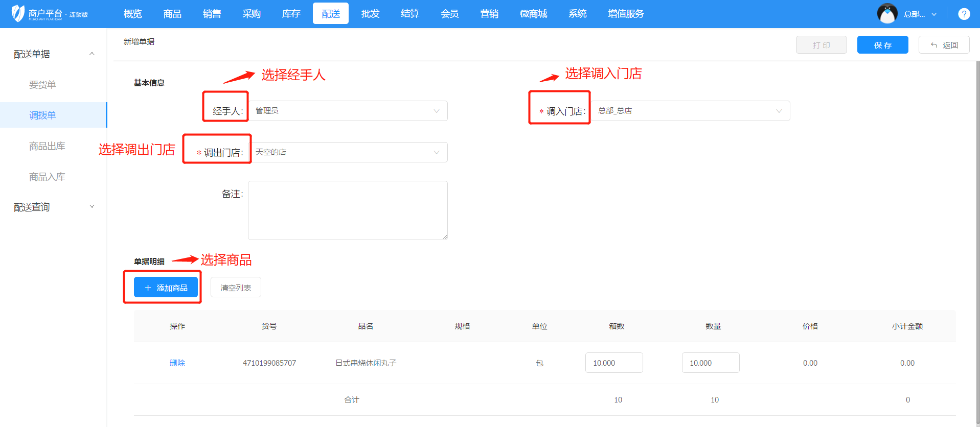Screen dimensions: 980x427
Task: Expand the 配送查询 sidebar section
Action: pos(92,207)
